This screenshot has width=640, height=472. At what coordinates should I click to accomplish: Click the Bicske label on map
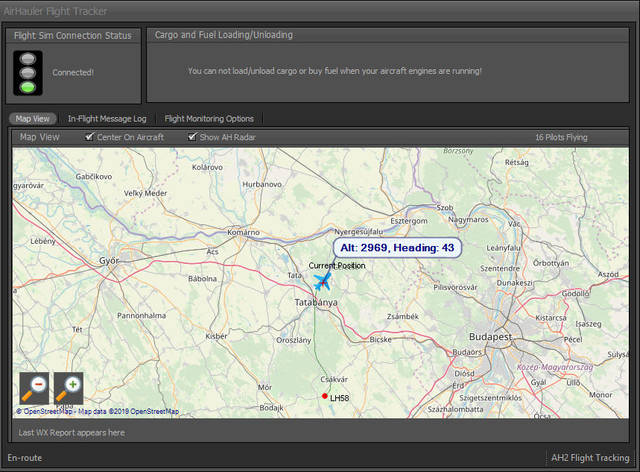[380, 339]
